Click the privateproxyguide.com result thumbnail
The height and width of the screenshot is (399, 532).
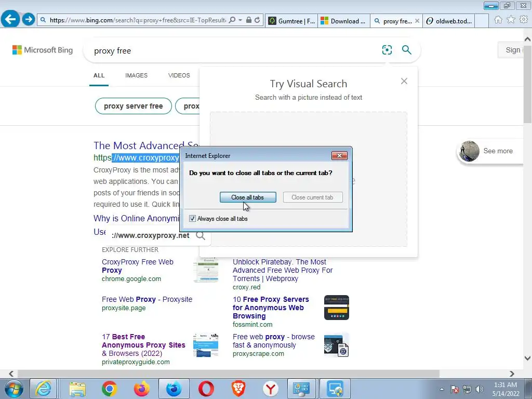206,345
